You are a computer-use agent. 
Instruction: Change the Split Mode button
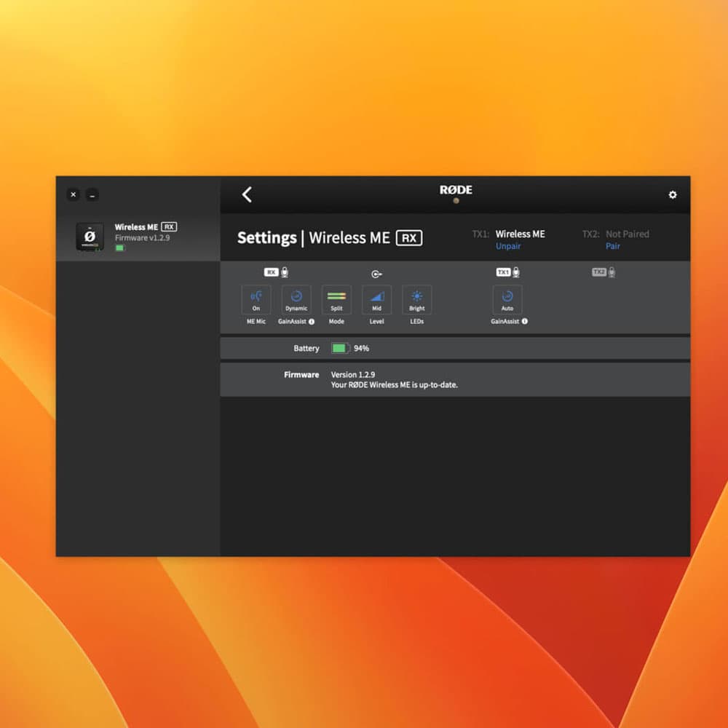point(336,299)
